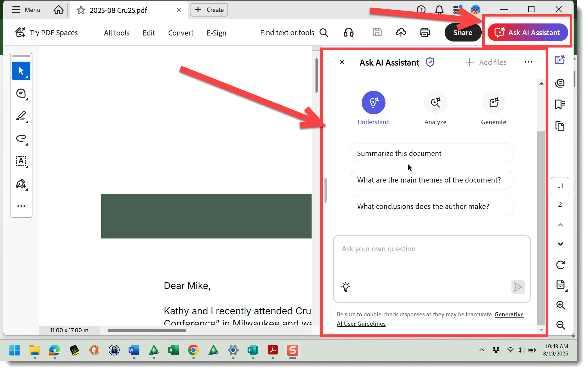
Task: Go to next page with down chevron
Action: [560, 244]
